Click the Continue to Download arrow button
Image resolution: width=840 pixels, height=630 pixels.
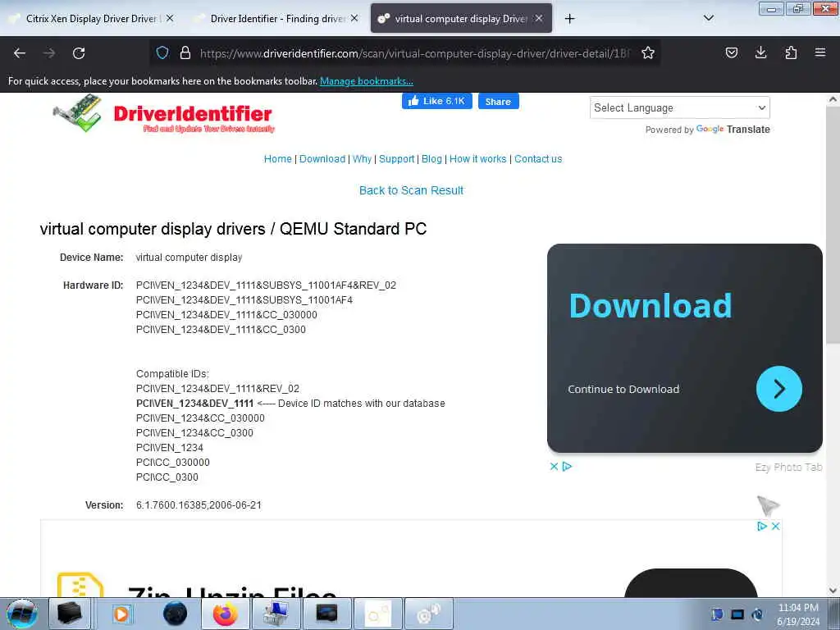[x=779, y=389]
